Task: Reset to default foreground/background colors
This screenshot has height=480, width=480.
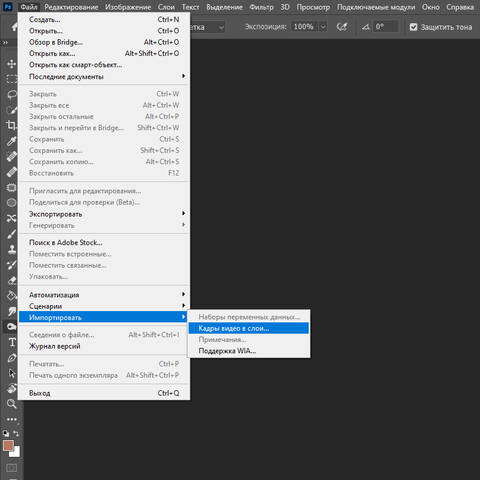Action: [x=6, y=433]
